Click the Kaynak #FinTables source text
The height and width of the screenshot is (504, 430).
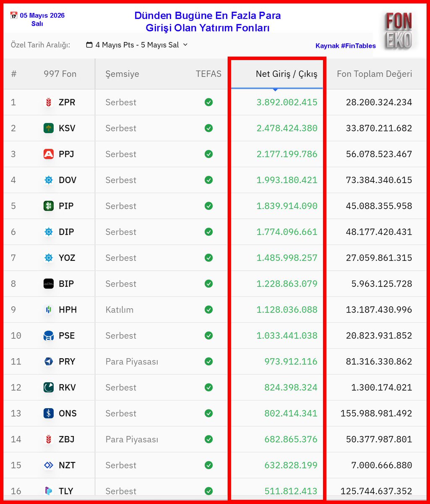click(346, 46)
